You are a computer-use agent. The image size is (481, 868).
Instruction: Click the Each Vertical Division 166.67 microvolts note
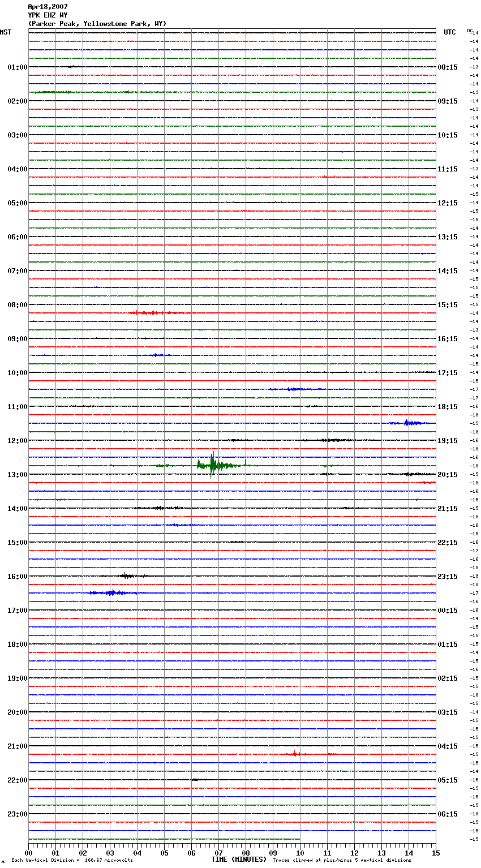72,861
